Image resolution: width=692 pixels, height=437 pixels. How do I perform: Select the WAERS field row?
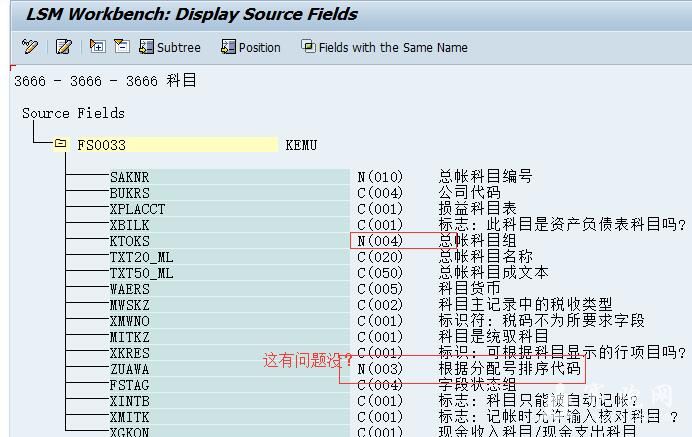[x=229, y=289]
